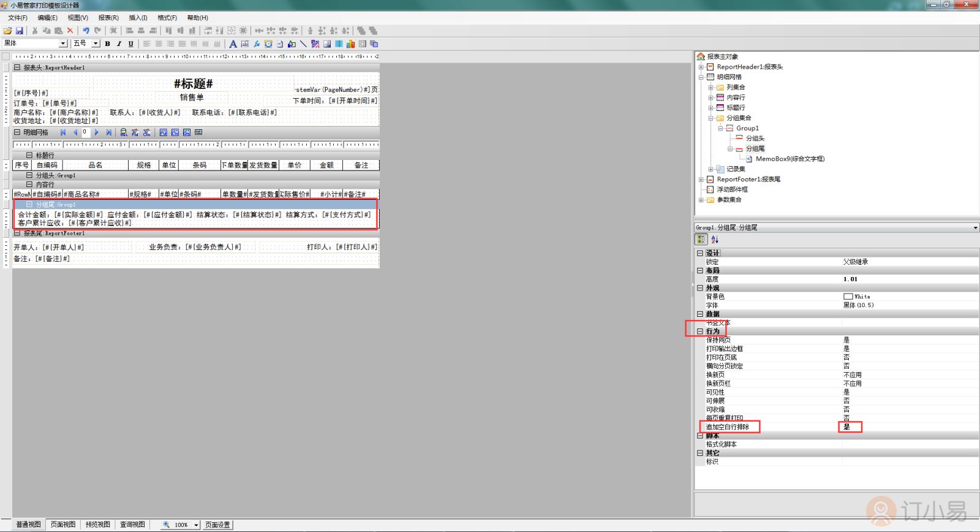980x532 pixels.
Task: Click the SQL query icon in the detail grid bar
Action: coord(124,132)
